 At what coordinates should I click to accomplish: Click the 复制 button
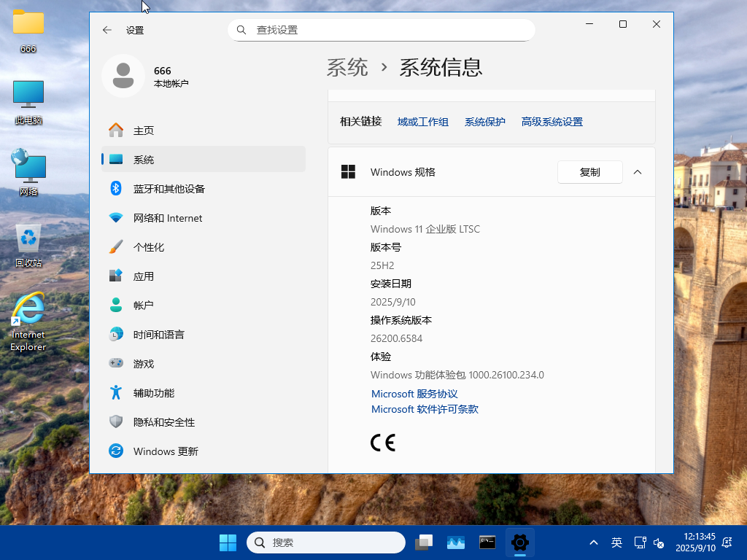click(589, 172)
